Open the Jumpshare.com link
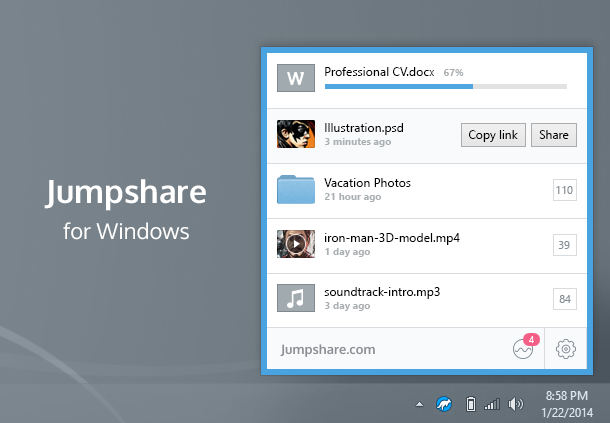This screenshot has height=423, width=610. (328, 350)
